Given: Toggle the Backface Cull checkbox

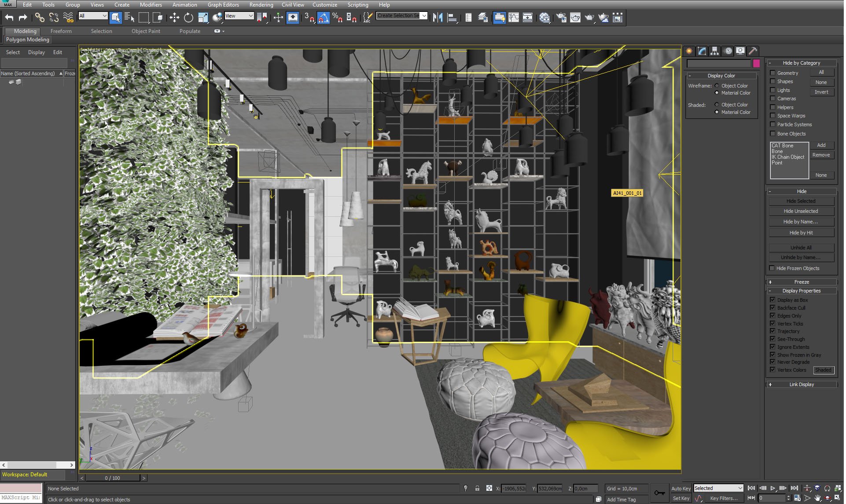Looking at the screenshot, I should pos(772,307).
